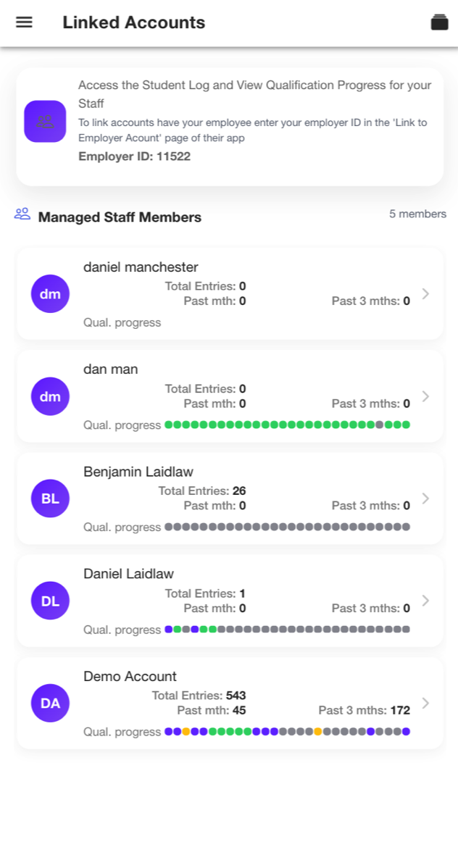The image size is (458, 868).
Task: Open Benjamin Laidlaw via right chevron
Action: (x=425, y=498)
